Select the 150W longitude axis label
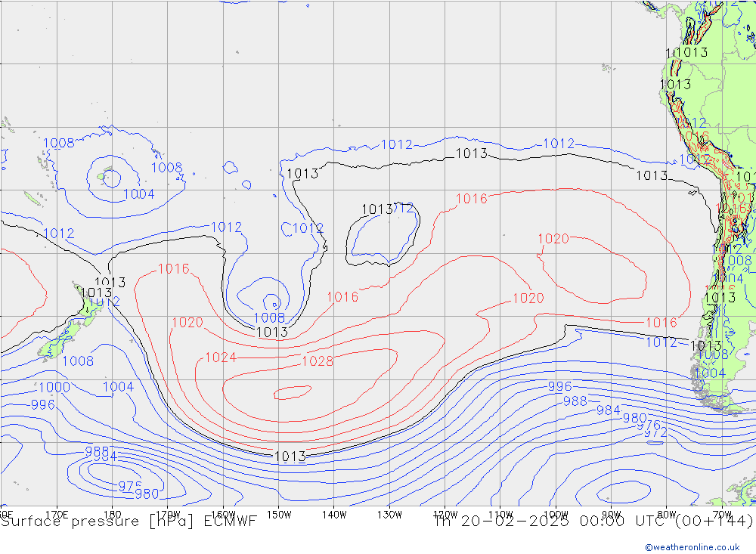The image size is (756, 554). coord(279,515)
